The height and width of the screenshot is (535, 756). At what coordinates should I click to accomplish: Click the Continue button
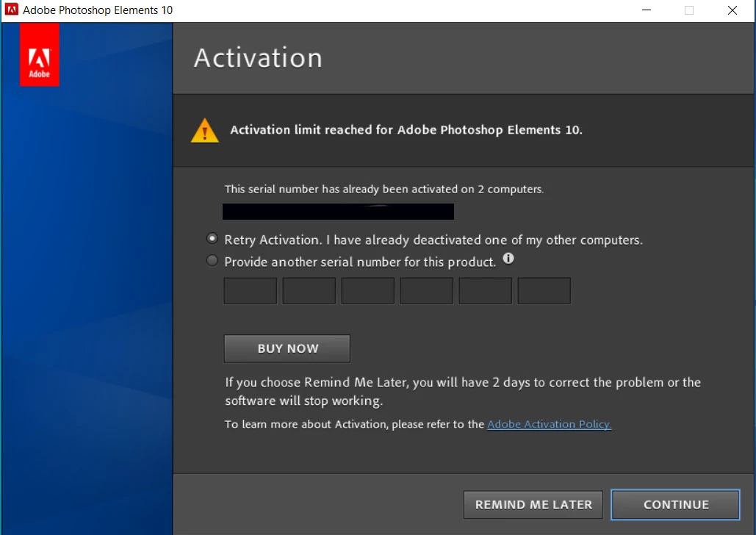click(x=675, y=505)
